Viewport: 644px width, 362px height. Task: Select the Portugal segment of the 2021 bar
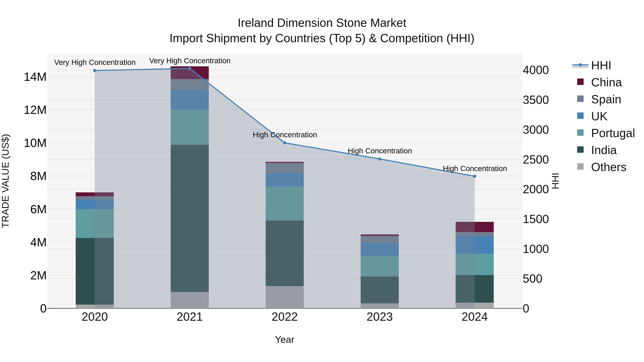[x=189, y=127]
